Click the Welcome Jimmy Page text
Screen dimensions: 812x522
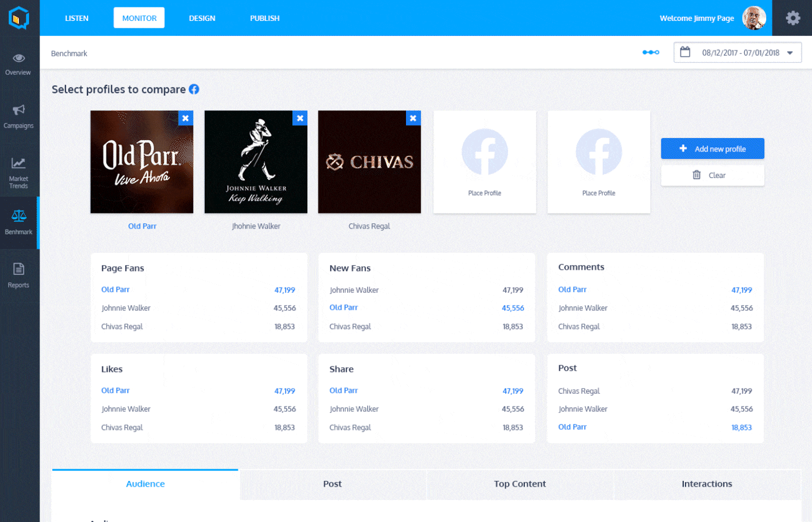coord(697,18)
